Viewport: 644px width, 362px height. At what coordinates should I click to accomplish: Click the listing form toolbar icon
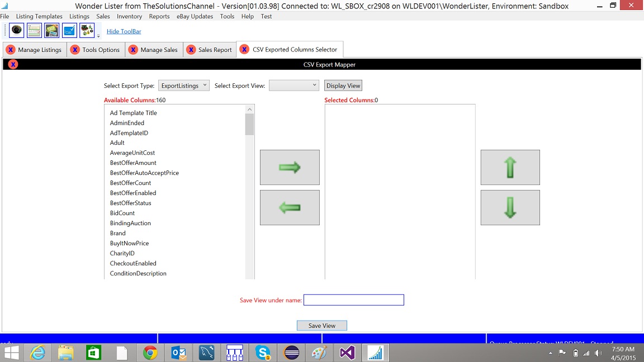34,30
